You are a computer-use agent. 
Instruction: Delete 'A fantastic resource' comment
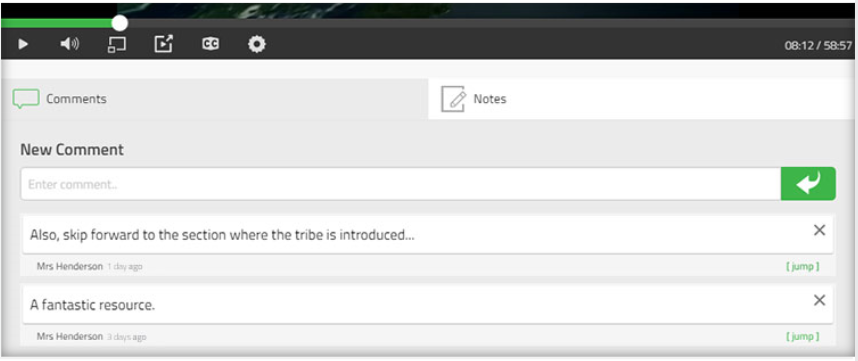click(819, 300)
